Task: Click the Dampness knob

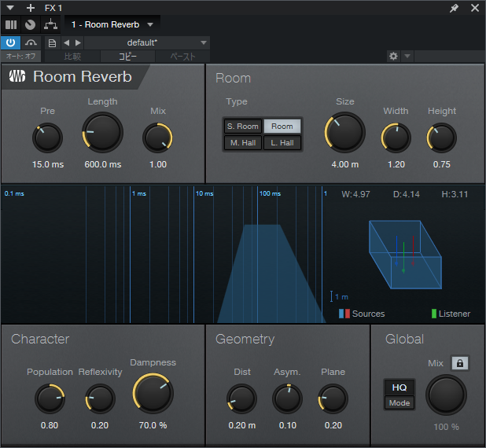Action: tap(153, 394)
